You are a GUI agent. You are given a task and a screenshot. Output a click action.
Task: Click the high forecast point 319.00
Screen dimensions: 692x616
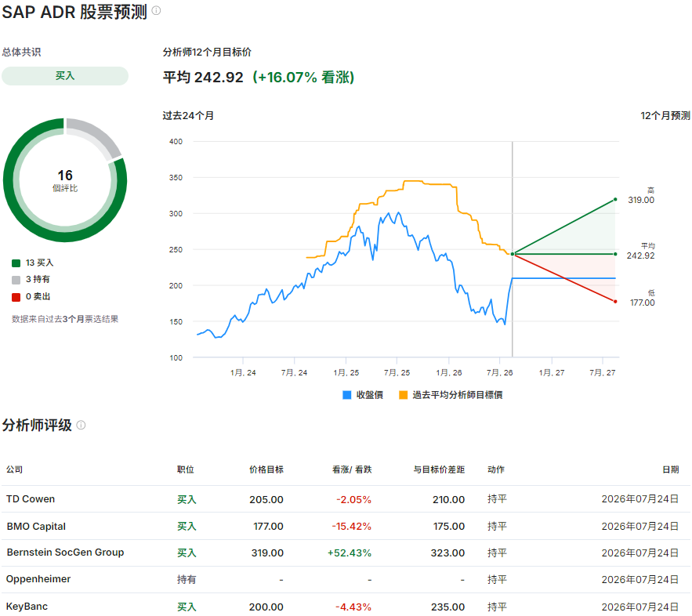click(615, 199)
